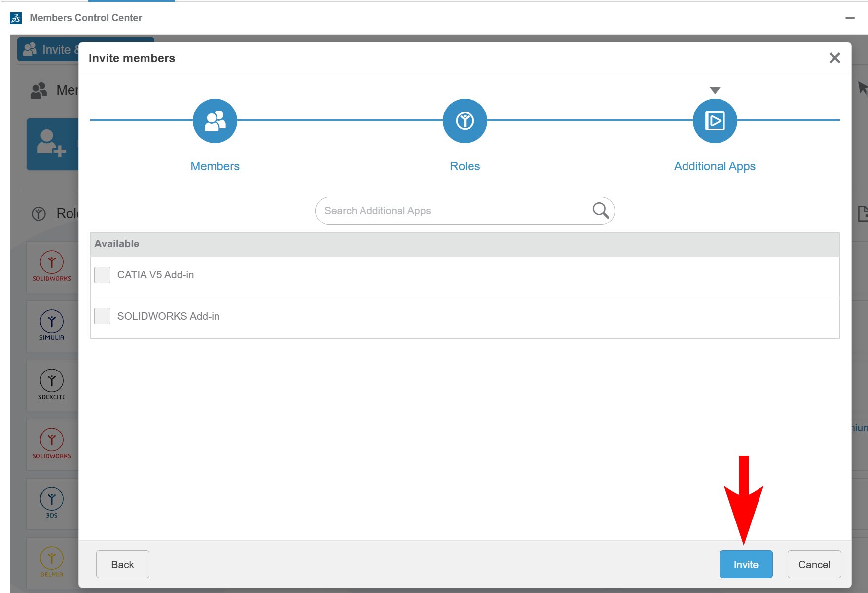Click the blue Invite button

point(746,564)
